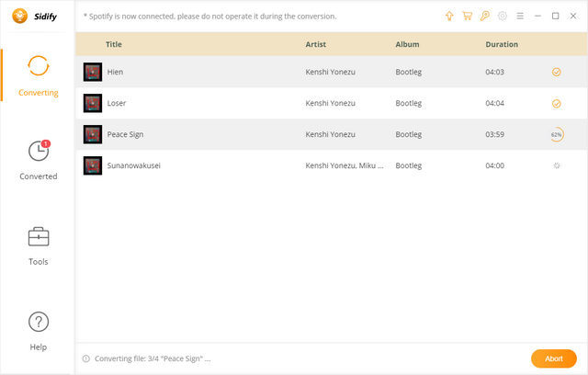The image size is (588, 375).
Task: Click Kenshi Yonezu artist in Loser row
Action: (330, 103)
